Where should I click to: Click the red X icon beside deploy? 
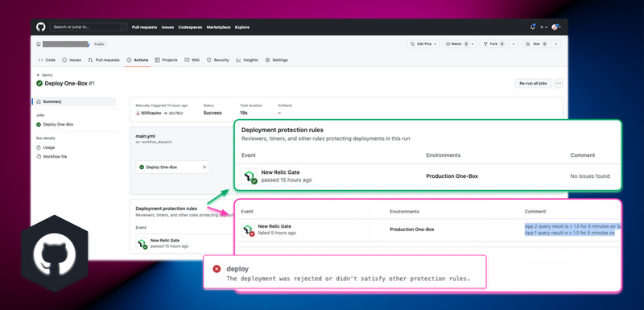pos(217,269)
